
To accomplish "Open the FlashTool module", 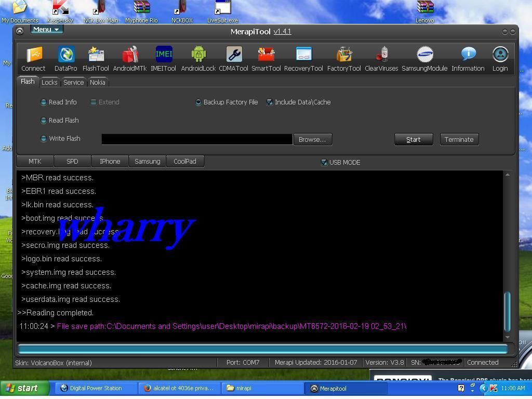I will coord(96,59).
